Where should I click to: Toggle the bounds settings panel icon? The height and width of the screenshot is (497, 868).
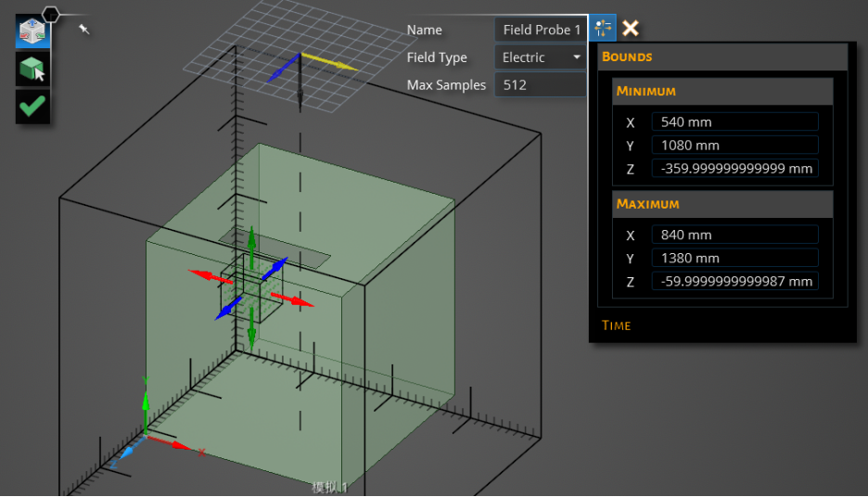click(x=602, y=28)
